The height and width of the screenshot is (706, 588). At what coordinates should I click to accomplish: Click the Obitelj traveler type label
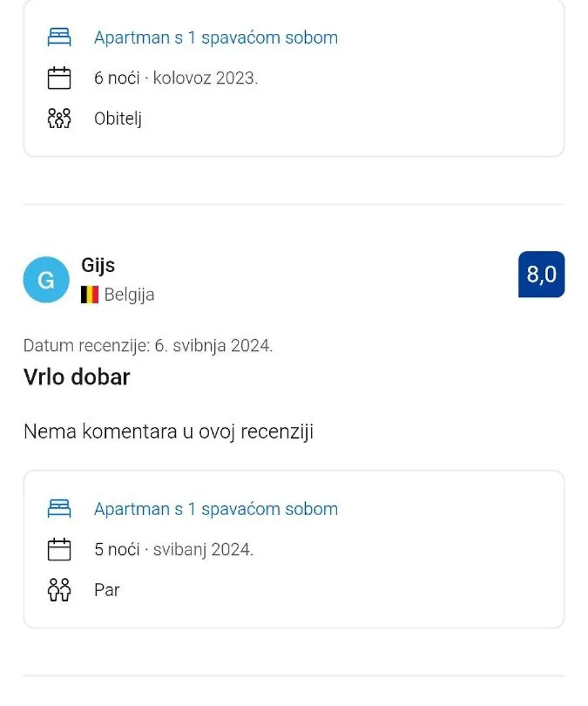pyautogui.click(x=118, y=119)
